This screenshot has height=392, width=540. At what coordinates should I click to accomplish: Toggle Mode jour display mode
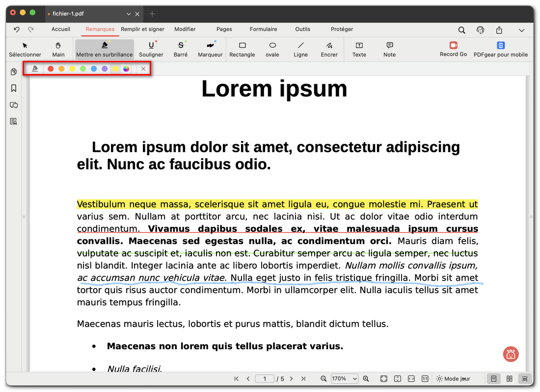[452, 378]
